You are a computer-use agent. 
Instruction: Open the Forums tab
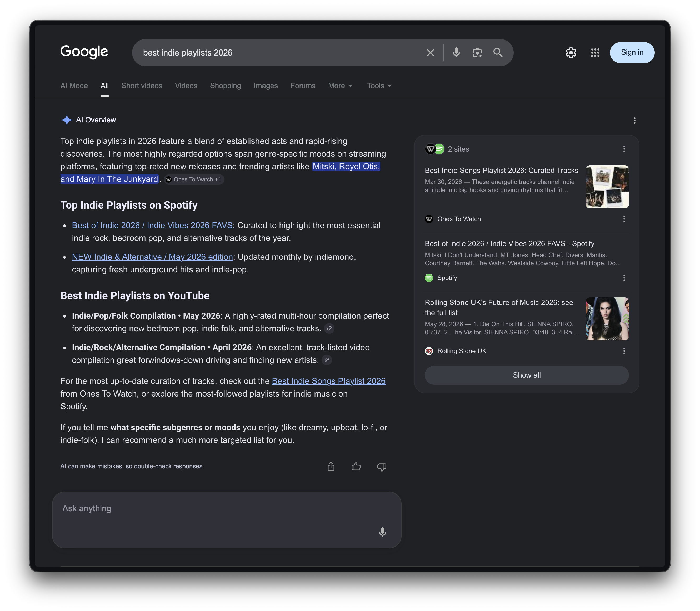303,86
